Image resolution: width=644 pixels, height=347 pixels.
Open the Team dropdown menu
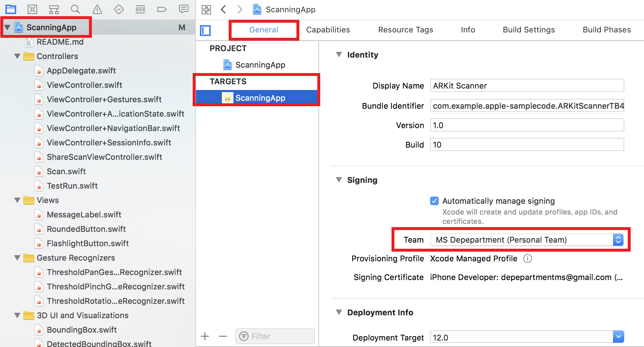pos(527,240)
